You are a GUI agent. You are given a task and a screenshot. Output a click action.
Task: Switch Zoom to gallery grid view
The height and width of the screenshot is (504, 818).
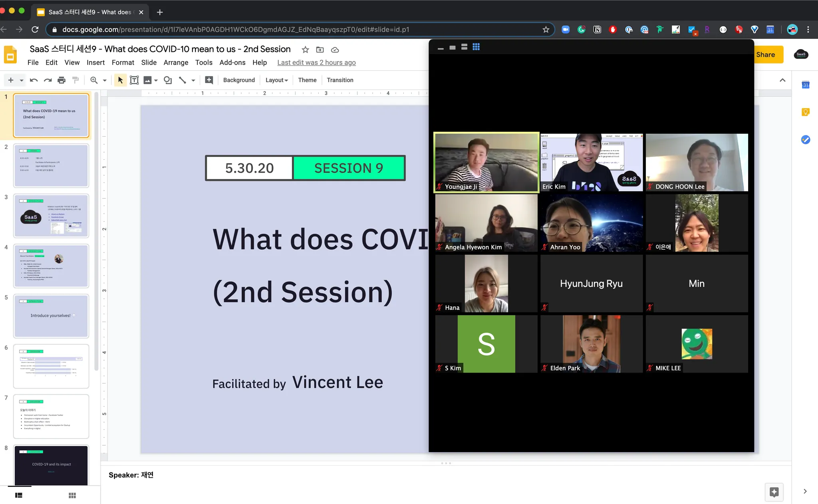[476, 47]
